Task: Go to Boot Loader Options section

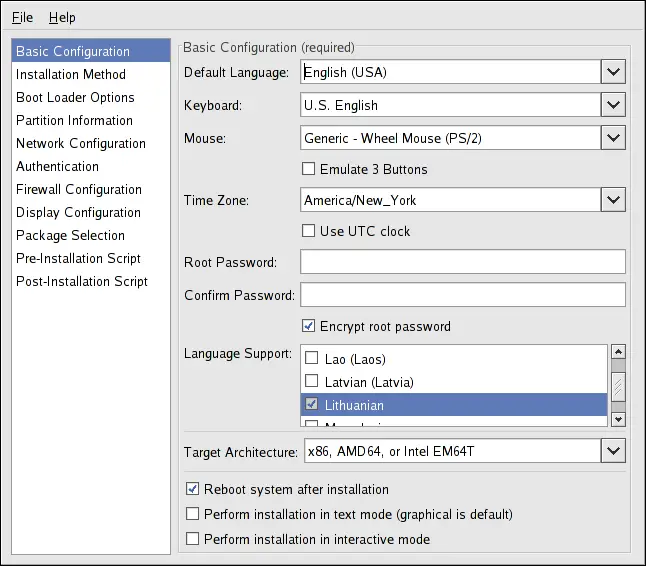Action: tap(75, 97)
